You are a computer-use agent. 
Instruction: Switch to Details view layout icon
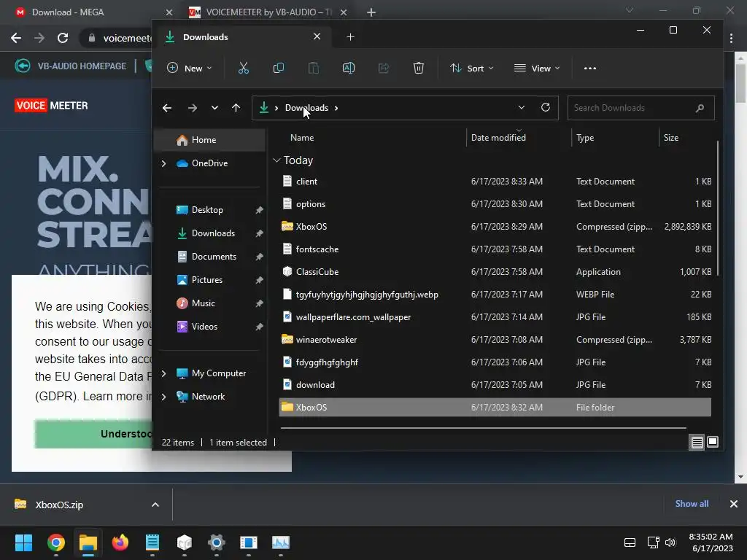pos(697,443)
